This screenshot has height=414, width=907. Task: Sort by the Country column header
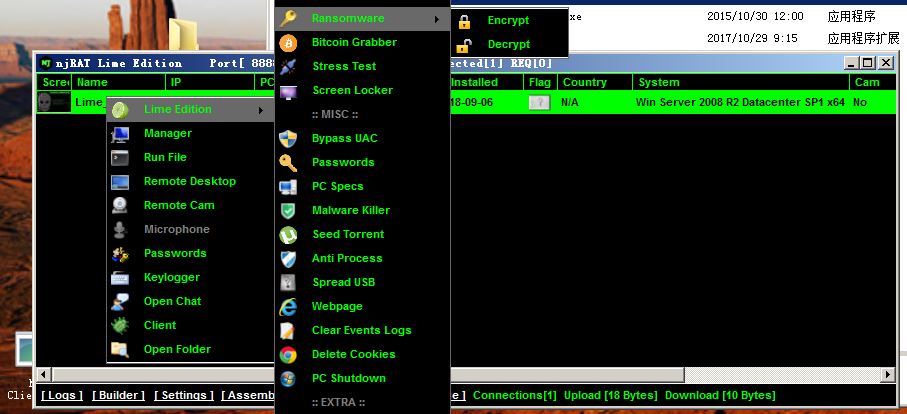coord(595,82)
